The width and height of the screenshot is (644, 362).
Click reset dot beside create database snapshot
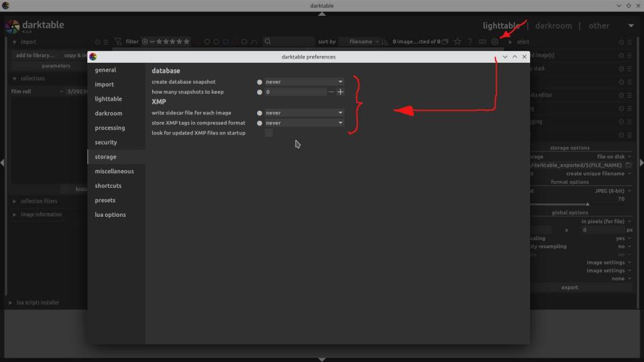coord(260,82)
